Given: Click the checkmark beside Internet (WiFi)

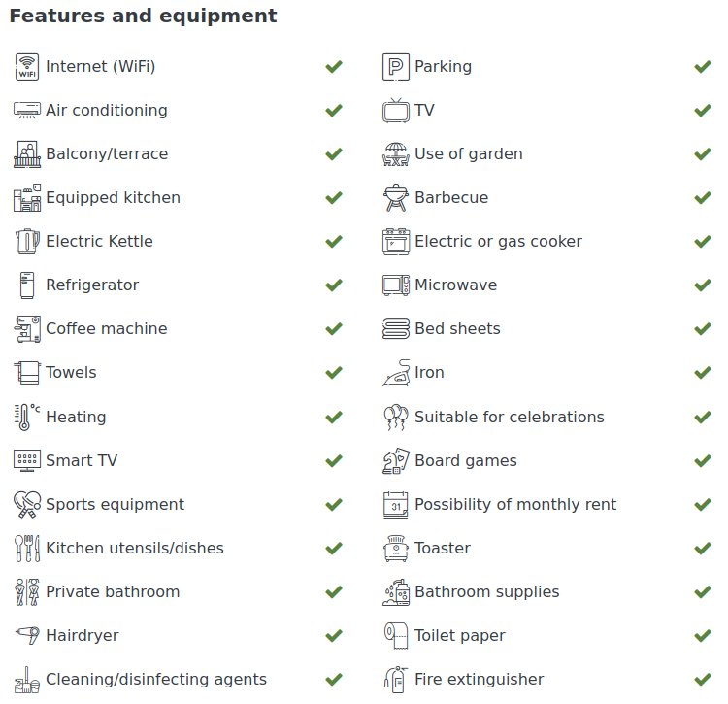Looking at the screenshot, I should click(334, 67).
